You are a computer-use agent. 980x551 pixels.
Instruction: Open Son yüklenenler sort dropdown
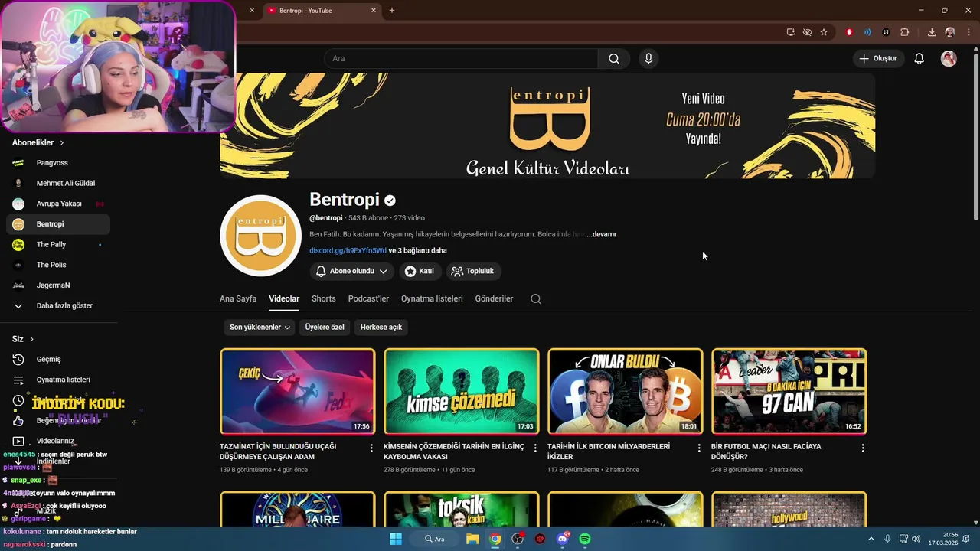[x=260, y=327]
